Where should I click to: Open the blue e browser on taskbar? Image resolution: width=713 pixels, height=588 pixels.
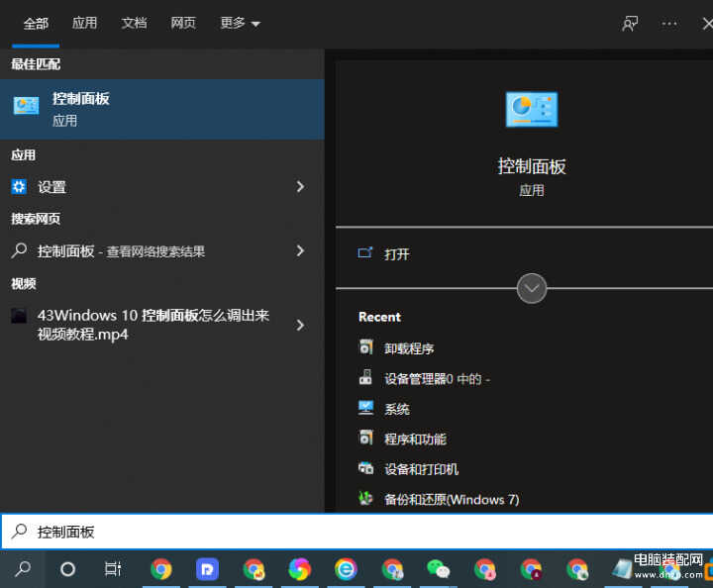coord(346,569)
